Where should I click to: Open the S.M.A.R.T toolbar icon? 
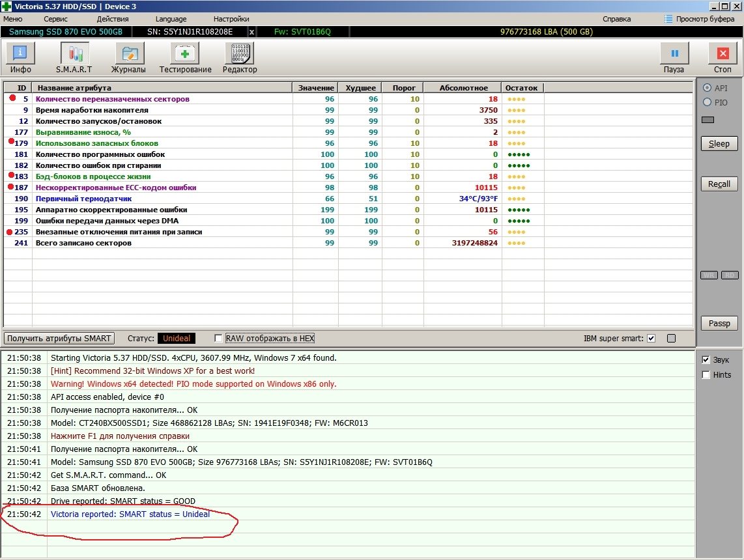coord(74,53)
